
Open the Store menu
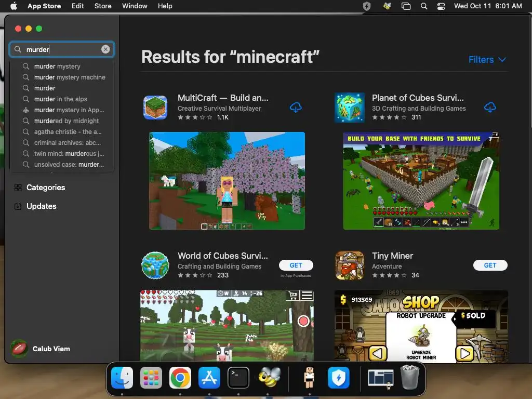(x=103, y=6)
